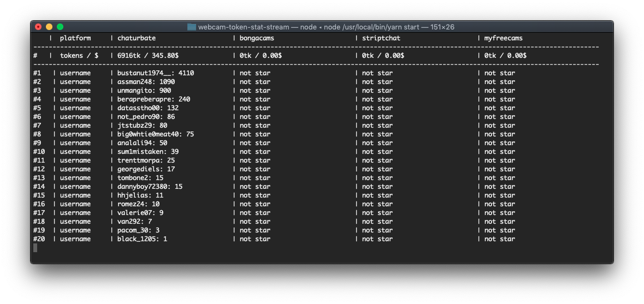The image size is (644, 304).
Task: Click the folder icon in the title bar
Action: (x=191, y=27)
